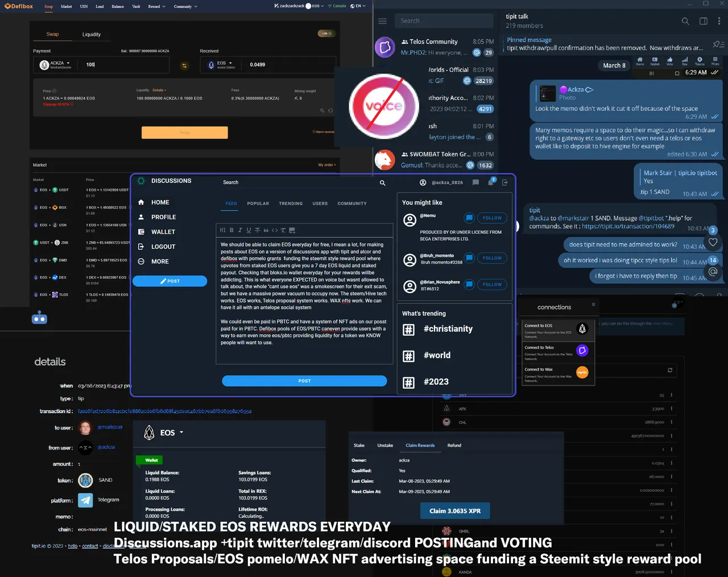728x577 pixels.
Task: Toggle underline formatting in post editor
Action: point(248,230)
